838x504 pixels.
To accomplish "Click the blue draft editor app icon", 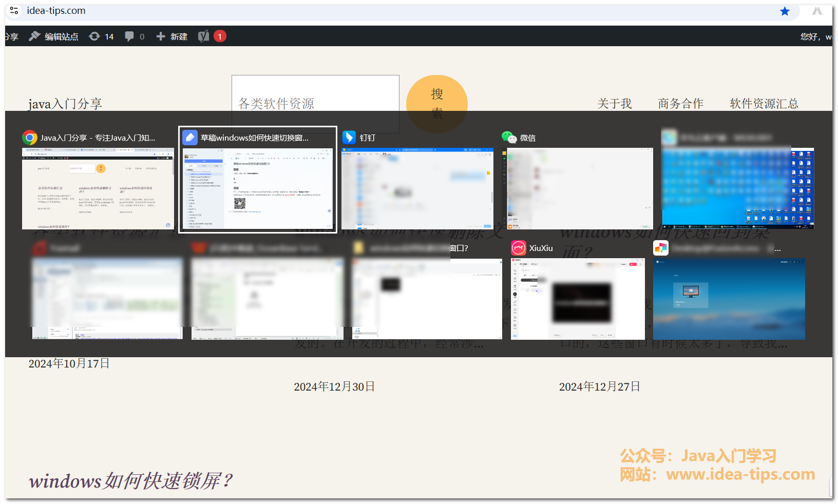I will tap(190, 138).
